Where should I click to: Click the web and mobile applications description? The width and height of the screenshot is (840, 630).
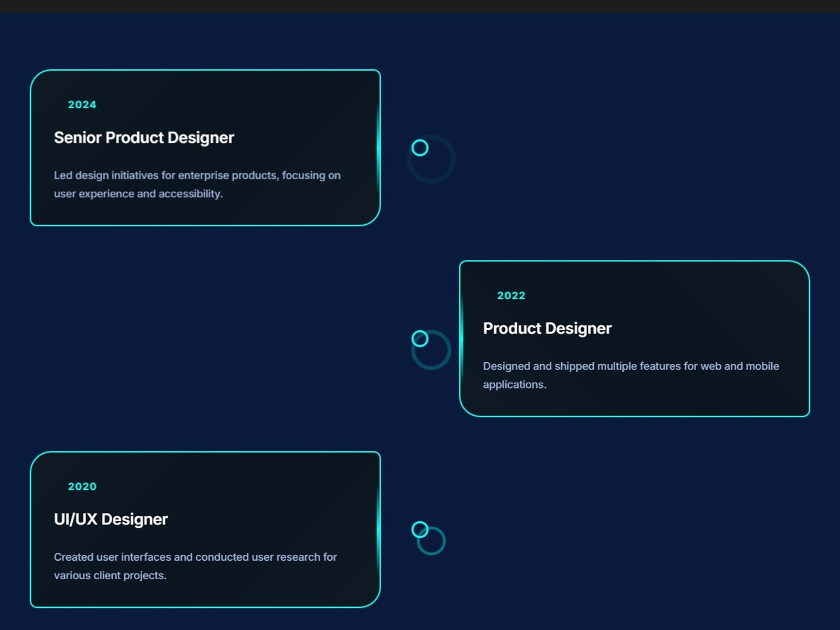click(631, 375)
